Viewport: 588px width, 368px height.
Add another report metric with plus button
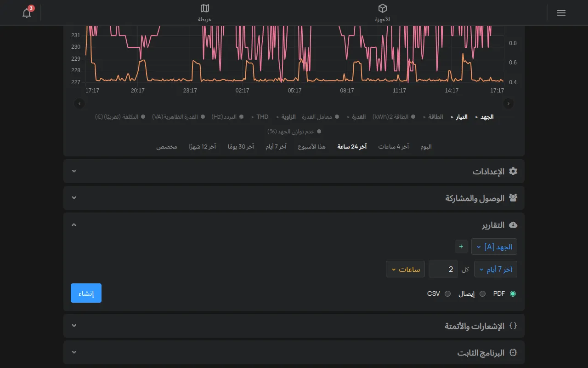click(x=461, y=247)
